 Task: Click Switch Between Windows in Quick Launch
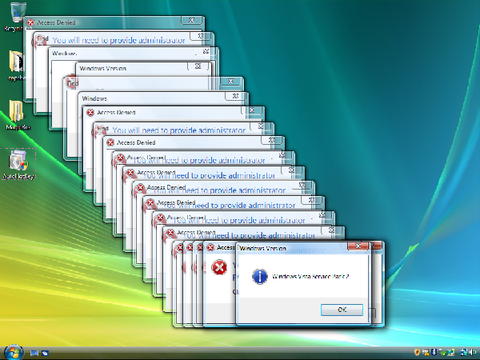click(x=45, y=353)
